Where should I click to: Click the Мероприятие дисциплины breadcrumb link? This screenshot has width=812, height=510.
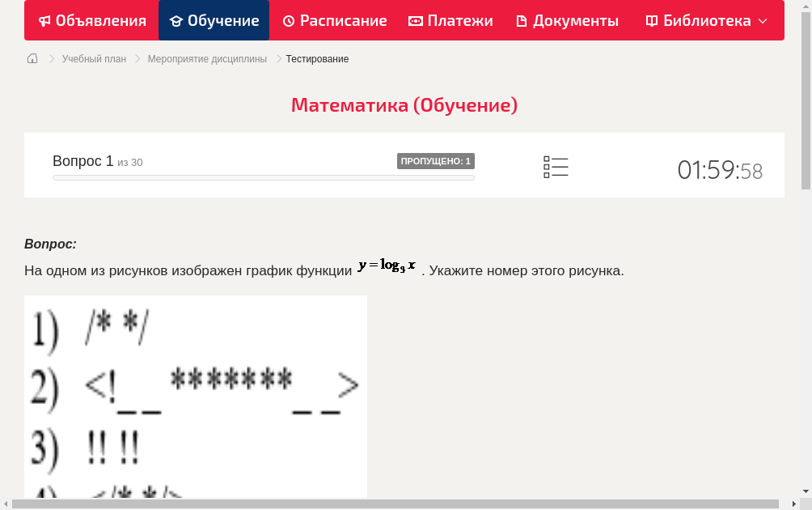(x=207, y=58)
